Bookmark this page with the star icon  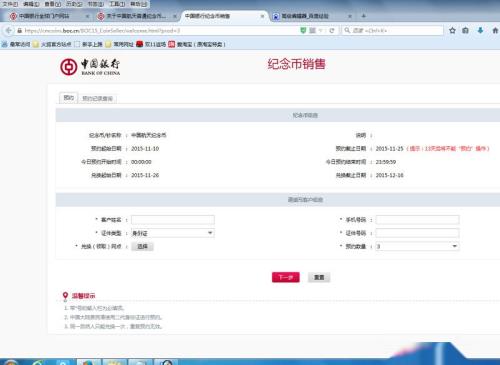coord(452,30)
